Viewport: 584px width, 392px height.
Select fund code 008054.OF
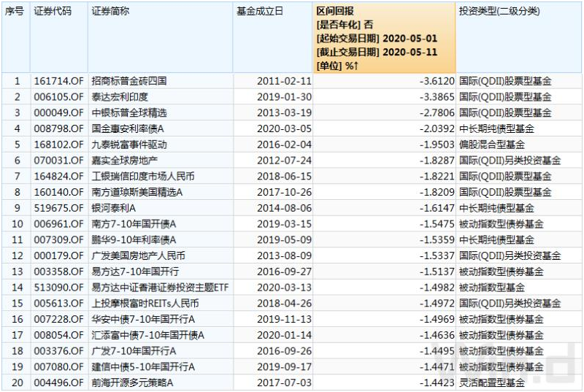tap(59, 335)
